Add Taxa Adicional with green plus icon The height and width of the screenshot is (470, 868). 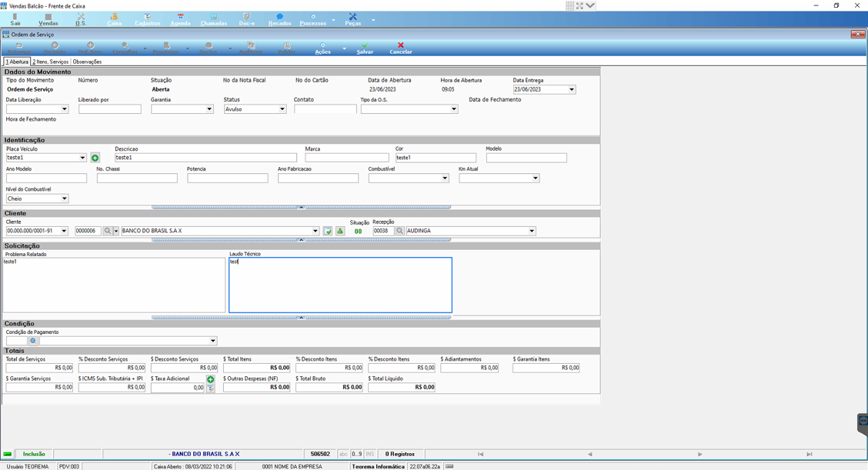[x=210, y=379]
